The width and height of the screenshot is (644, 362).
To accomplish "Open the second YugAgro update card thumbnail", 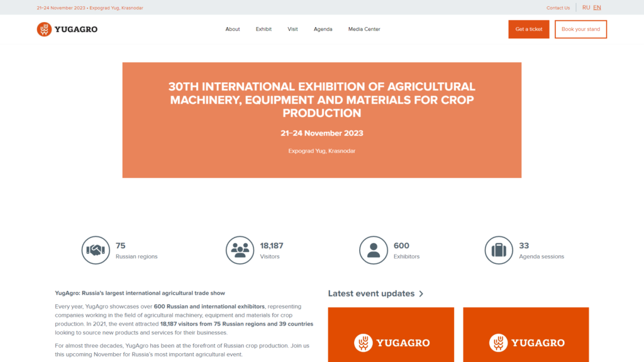I will pos(526,334).
